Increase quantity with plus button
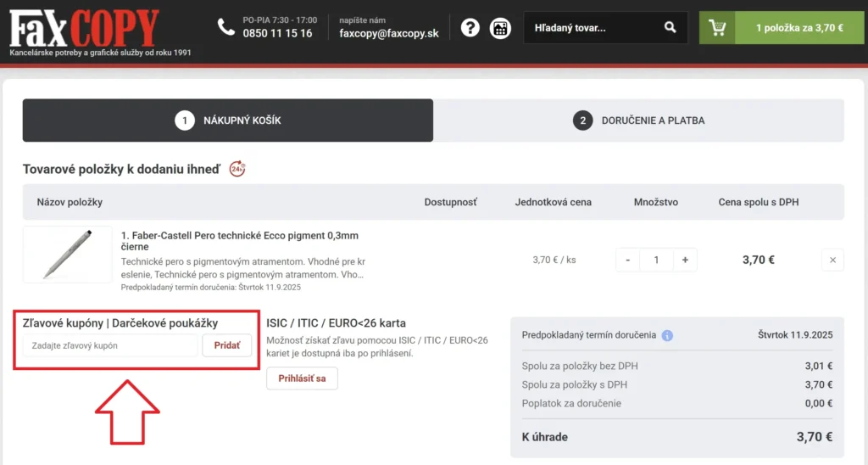This screenshot has width=868, height=465. click(684, 261)
